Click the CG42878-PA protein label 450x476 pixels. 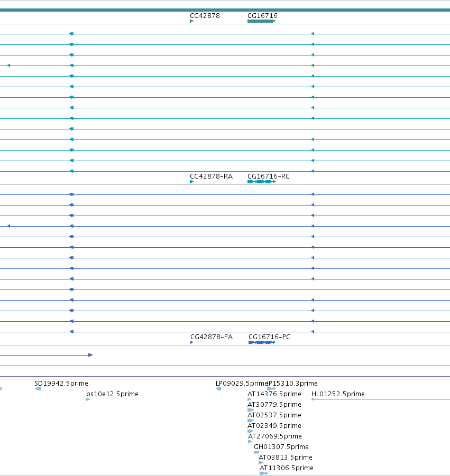pyautogui.click(x=212, y=337)
